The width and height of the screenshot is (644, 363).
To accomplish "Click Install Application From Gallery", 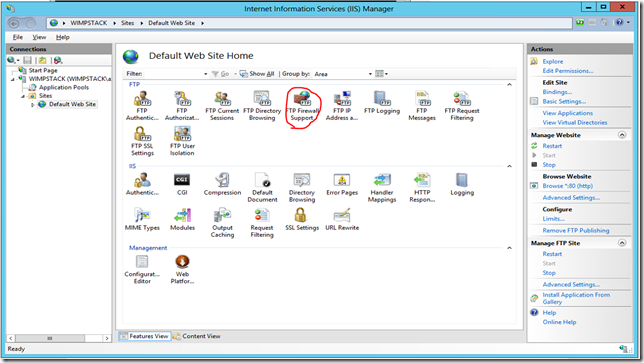I will pos(576,298).
